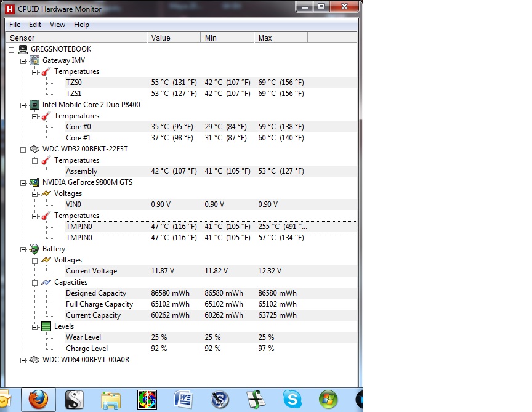
Task: Click the 63725 mWh max capacity value
Action: pyautogui.click(x=277, y=315)
